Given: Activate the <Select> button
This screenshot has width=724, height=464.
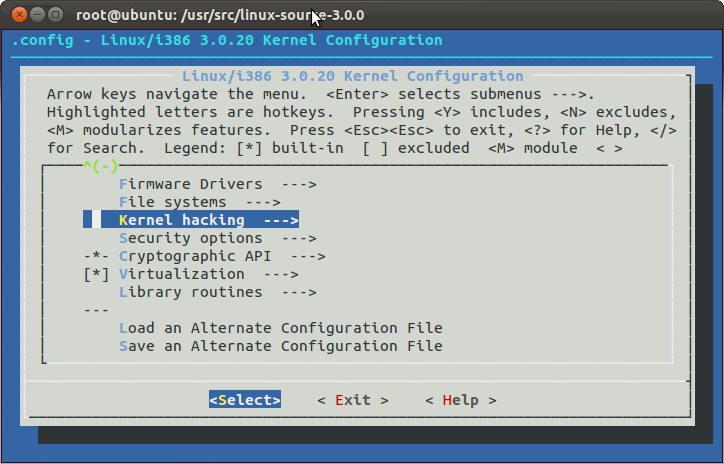Looking at the screenshot, I should 245,400.
